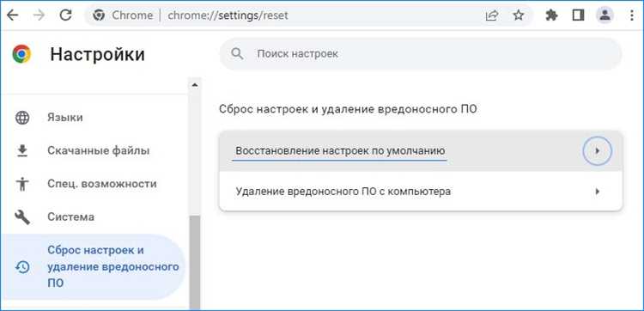Click the wrench icon for Система
644x311 pixels.
pos(22,216)
